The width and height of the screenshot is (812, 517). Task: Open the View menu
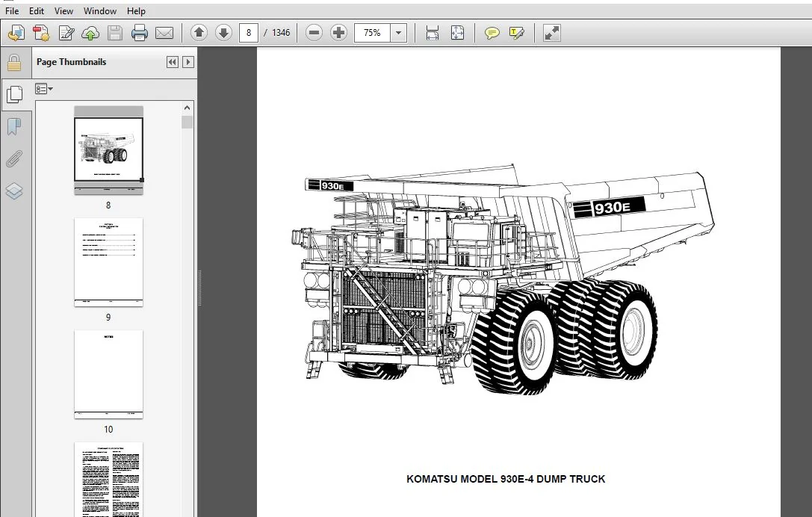point(63,11)
